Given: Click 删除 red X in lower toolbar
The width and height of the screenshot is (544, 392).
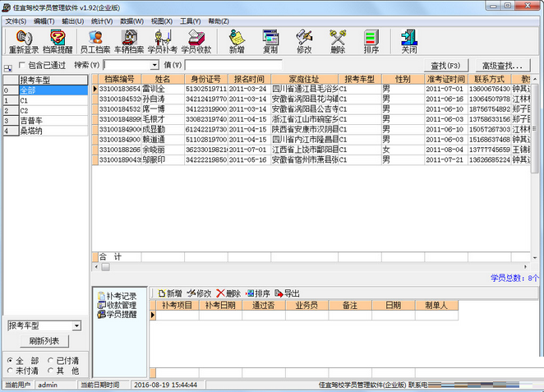Looking at the screenshot, I should click(228, 293).
